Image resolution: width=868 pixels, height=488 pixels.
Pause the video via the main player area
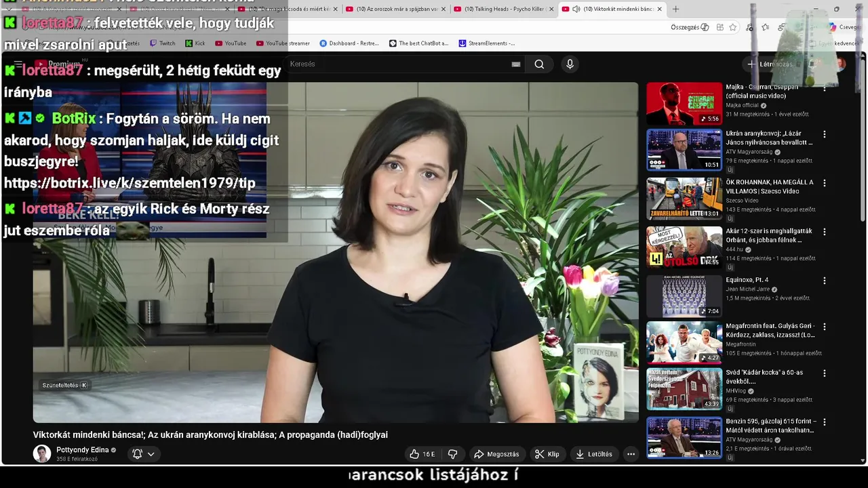click(x=336, y=252)
